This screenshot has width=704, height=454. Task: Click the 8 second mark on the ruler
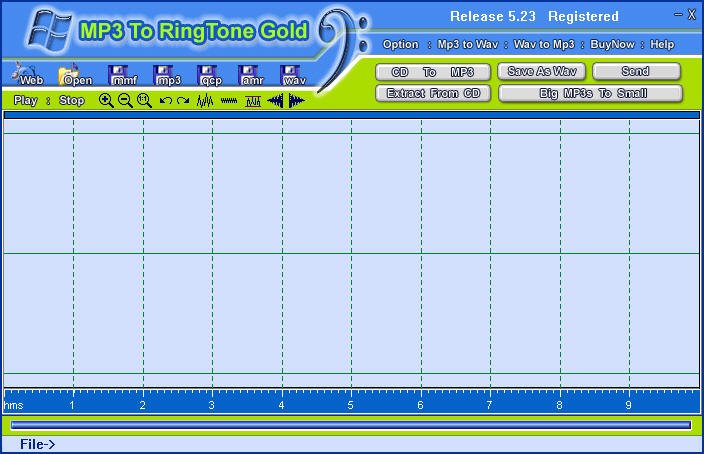coord(559,405)
